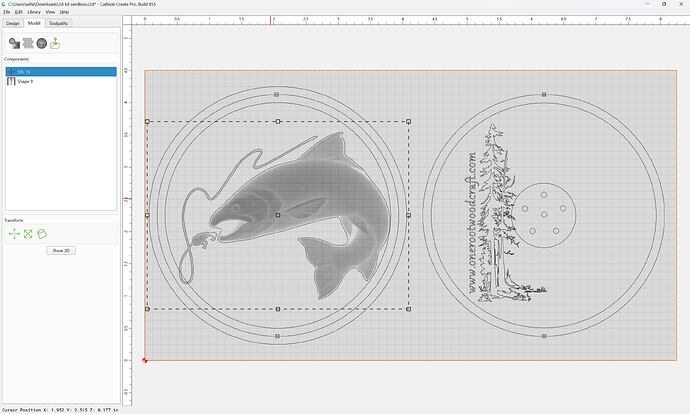Viewport: 690px width, 414px height.
Task: Open the Library menu
Action: tap(34, 12)
